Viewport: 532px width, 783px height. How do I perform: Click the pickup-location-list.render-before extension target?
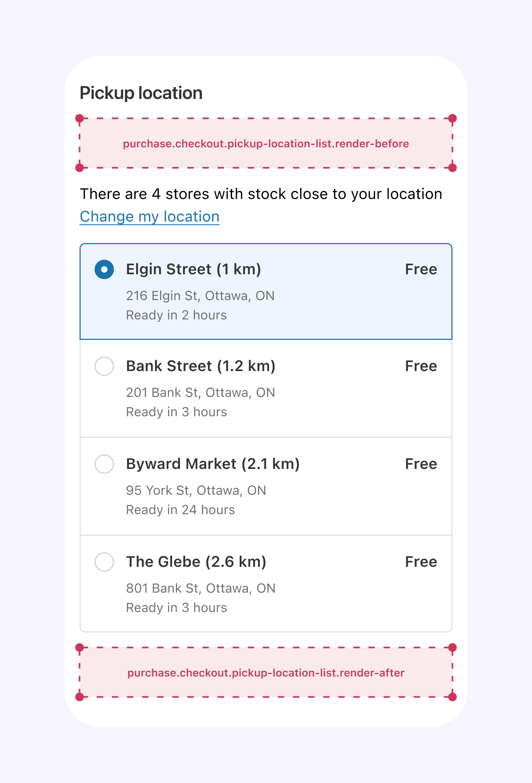pyautogui.click(x=266, y=143)
